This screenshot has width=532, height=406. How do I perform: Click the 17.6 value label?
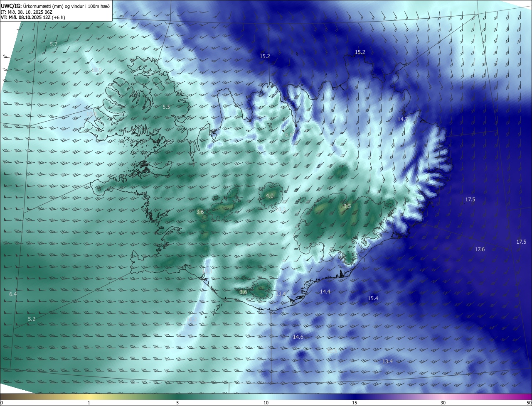(480, 249)
